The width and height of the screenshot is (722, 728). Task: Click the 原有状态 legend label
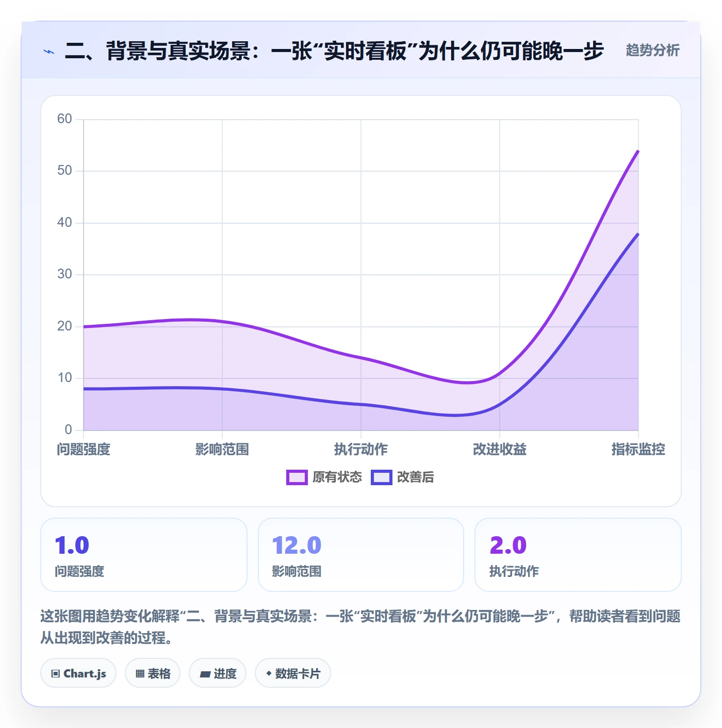coord(337,477)
